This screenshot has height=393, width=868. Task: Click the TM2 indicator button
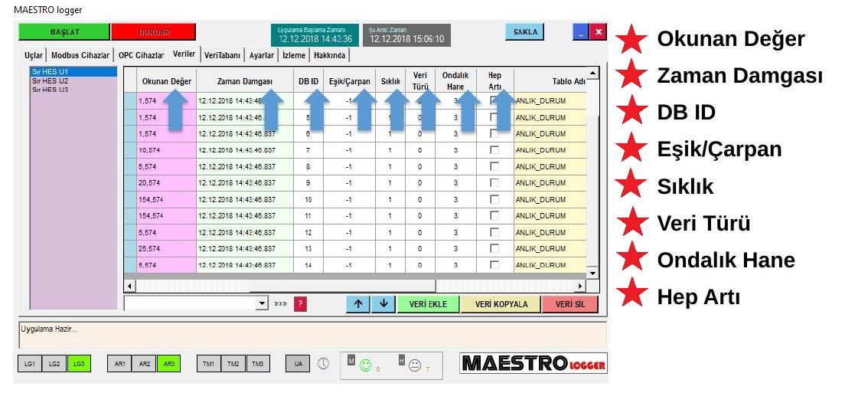233,364
